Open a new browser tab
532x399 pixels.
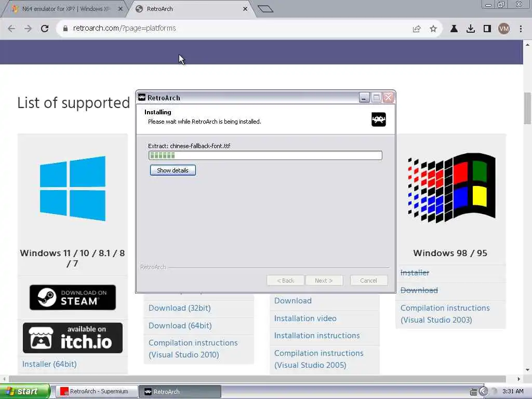coord(265,9)
